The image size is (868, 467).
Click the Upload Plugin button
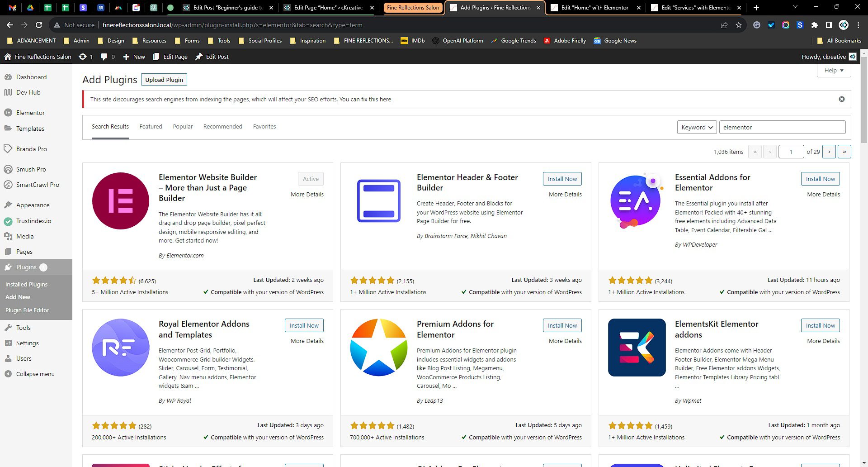(164, 80)
